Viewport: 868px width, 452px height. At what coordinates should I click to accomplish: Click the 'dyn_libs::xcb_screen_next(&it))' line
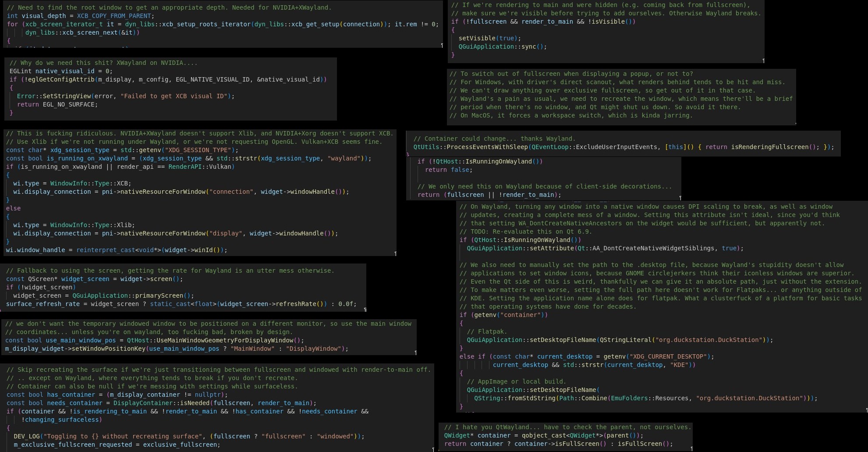click(x=82, y=32)
